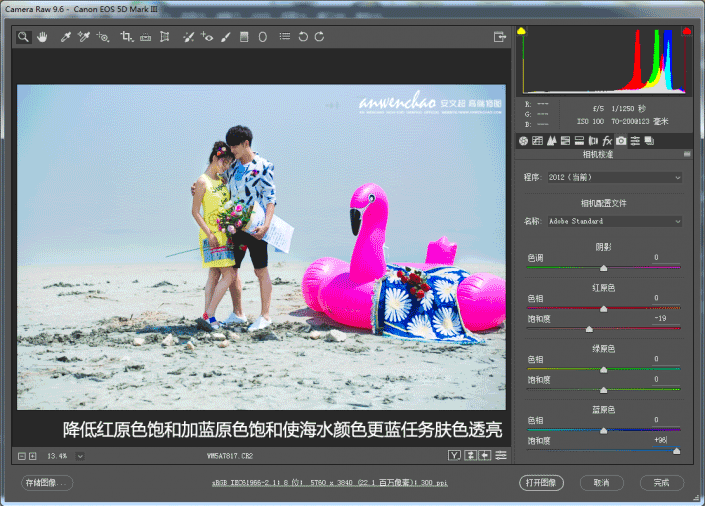Open the zoom level dropdown
705x506 pixels.
coord(80,456)
